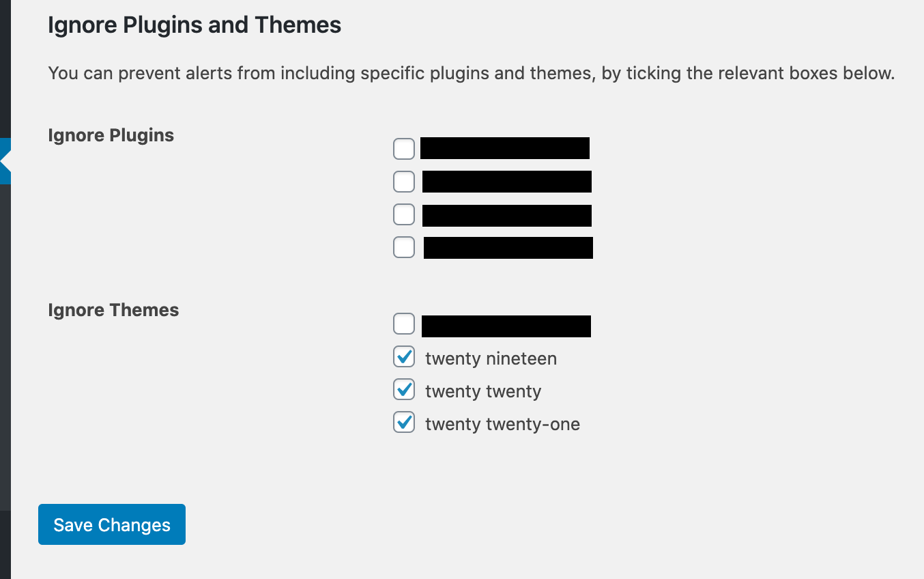924x579 pixels.
Task: Tick the first checkbox under Ignore Plugins
Action: click(404, 148)
